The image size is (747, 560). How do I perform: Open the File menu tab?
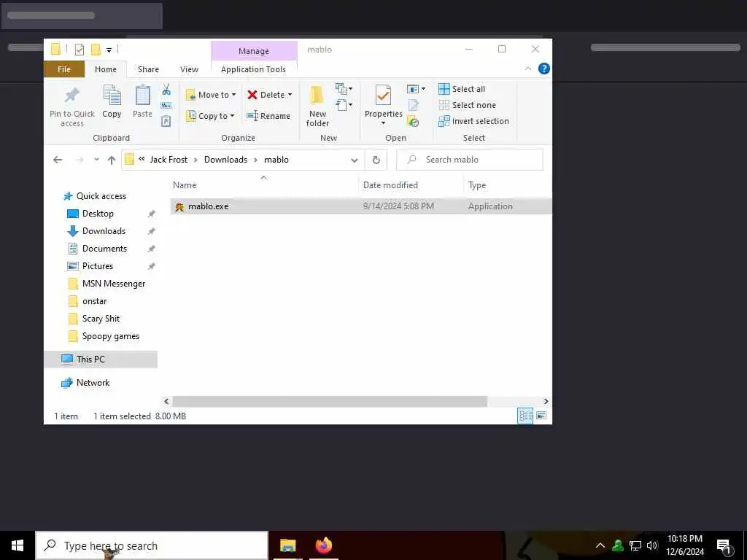pyautogui.click(x=64, y=69)
